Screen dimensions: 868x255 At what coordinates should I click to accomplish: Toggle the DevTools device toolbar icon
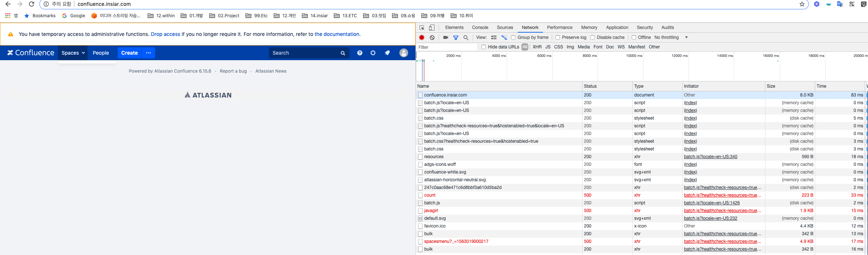pyautogui.click(x=432, y=28)
